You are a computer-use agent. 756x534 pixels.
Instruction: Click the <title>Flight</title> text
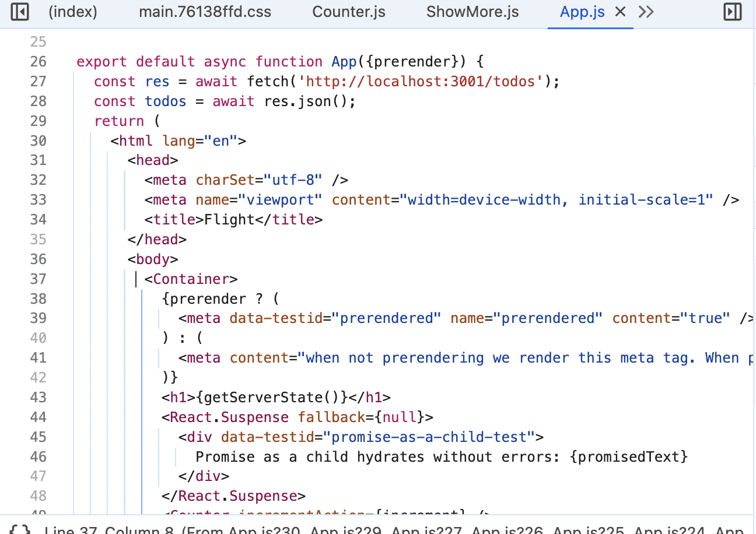tap(233, 220)
